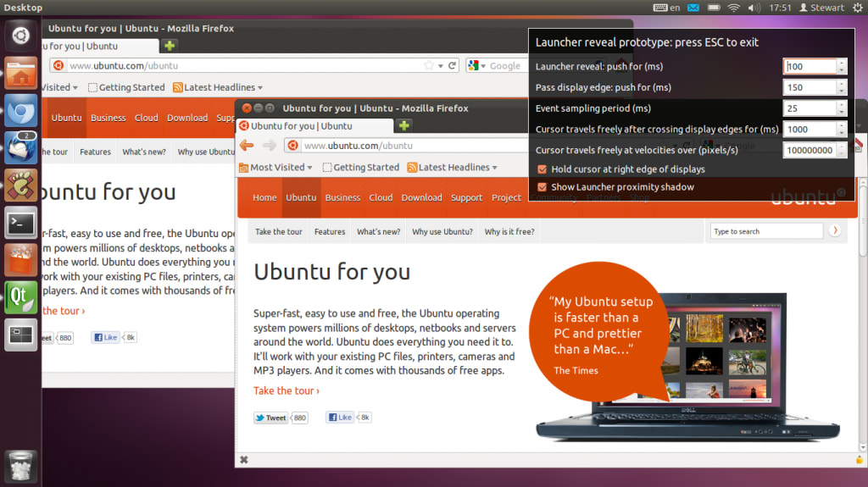Click Download in back Firefox site navigation

click(187, 118)
